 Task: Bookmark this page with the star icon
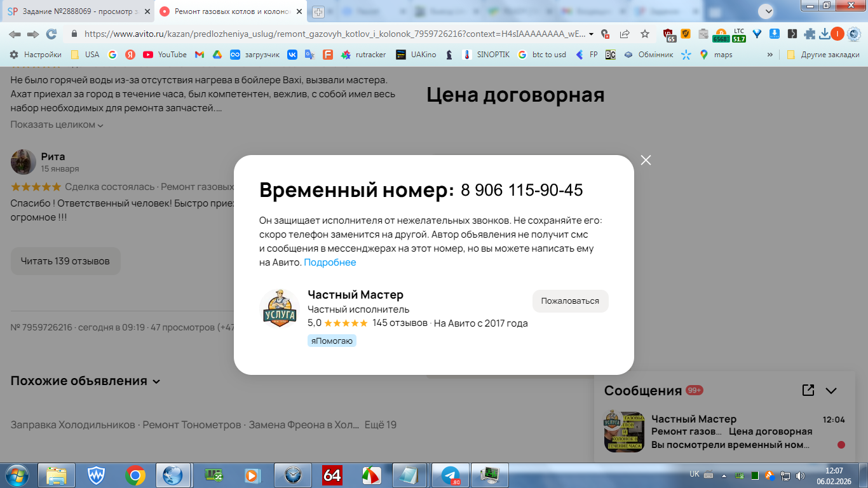(645, 34)
